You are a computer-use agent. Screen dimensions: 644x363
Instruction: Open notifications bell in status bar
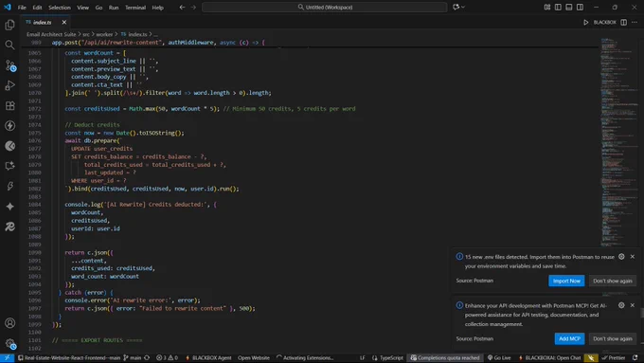[x=635, y=357]
